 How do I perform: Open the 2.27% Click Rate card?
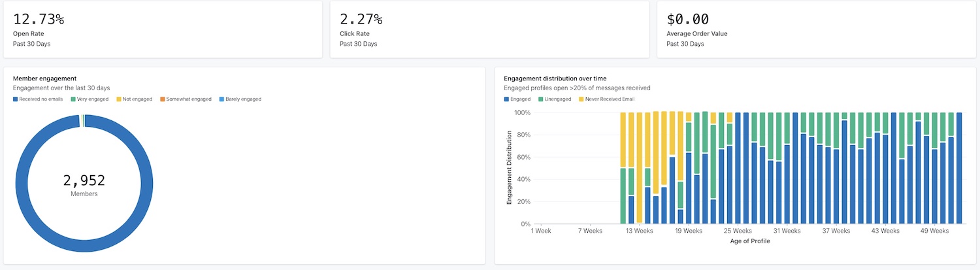click(x=489, y=29)
